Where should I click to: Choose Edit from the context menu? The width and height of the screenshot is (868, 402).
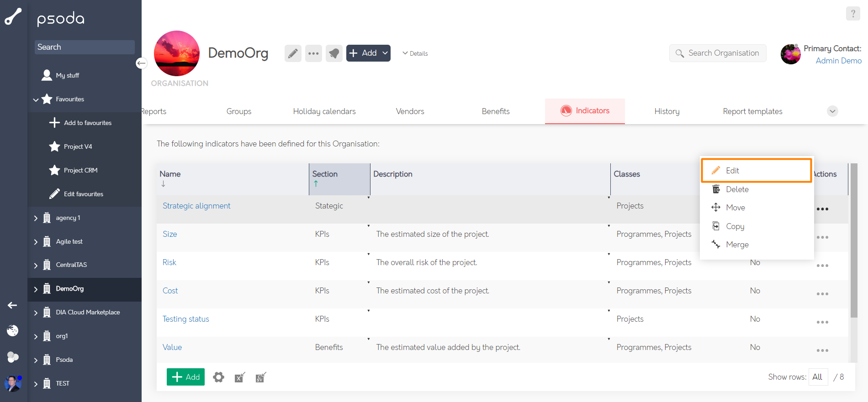tap(757, 170)
